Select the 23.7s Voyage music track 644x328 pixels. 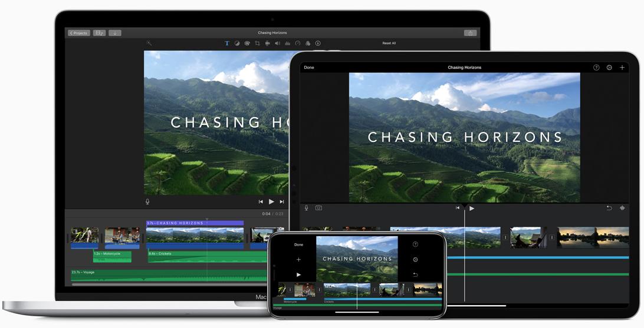pyautogui.click(x=169, y=274)
